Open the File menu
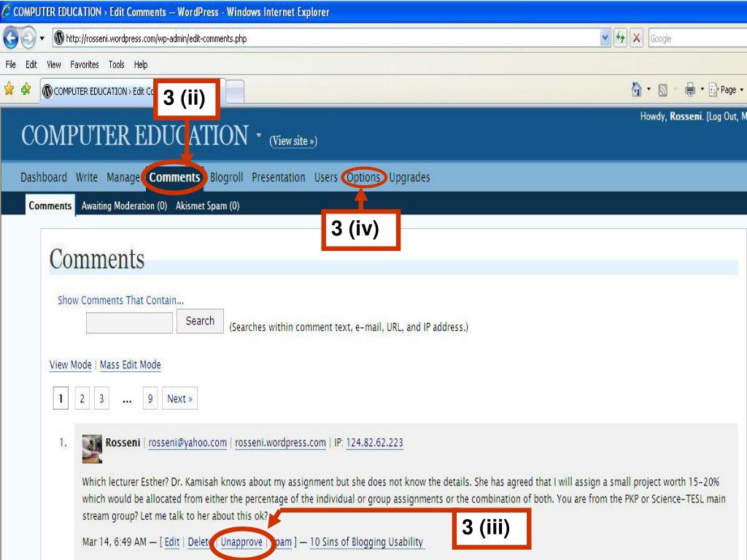The image size is (747, 560). (10, 64)
